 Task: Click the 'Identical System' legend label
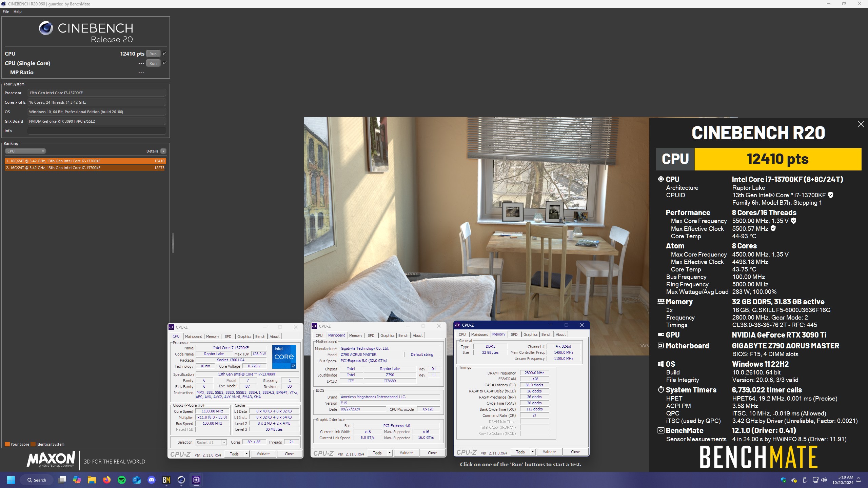click(x=50, y=444)
